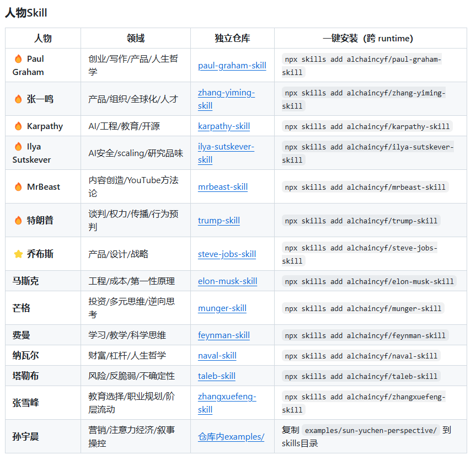The image size is (476, 460).
Task: Open the zhang-yiming-skill repository link
Action: click(227, 99)
